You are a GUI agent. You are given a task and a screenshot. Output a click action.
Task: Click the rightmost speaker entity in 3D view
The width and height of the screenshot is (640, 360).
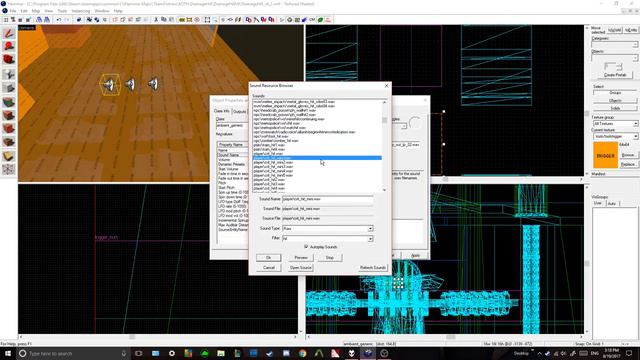153,84
